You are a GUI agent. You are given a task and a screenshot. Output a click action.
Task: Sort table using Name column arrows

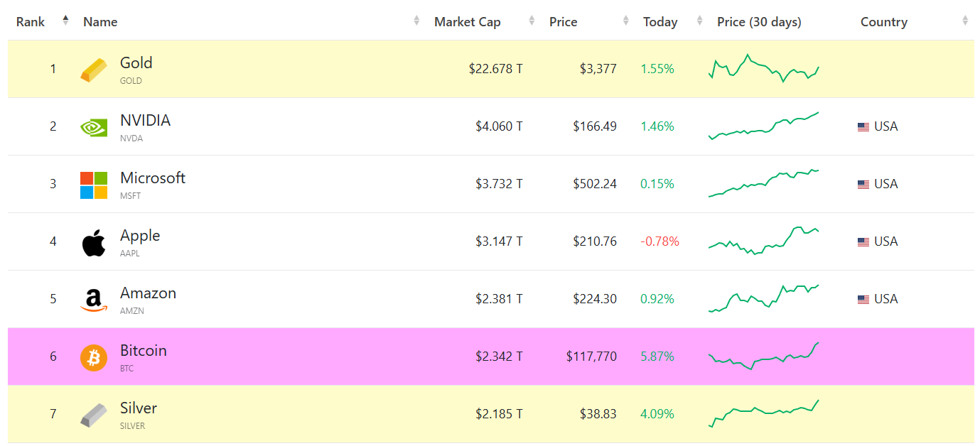[x=416, y=21]
